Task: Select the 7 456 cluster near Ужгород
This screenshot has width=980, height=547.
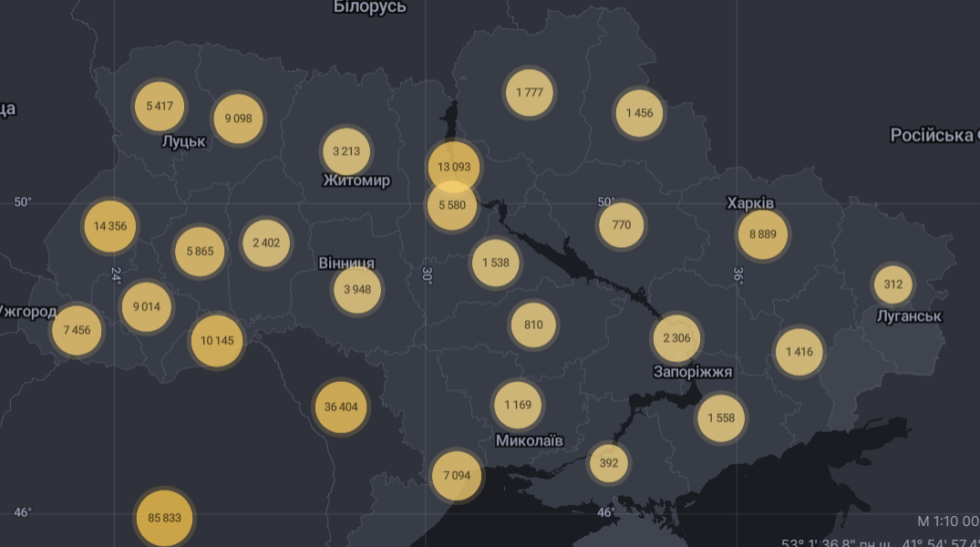Action: 77,329
